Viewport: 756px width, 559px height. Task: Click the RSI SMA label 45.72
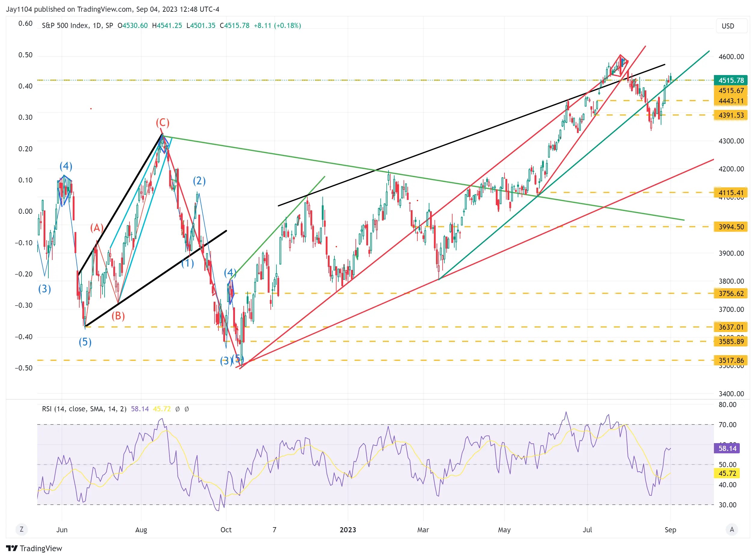click(727, 473)
